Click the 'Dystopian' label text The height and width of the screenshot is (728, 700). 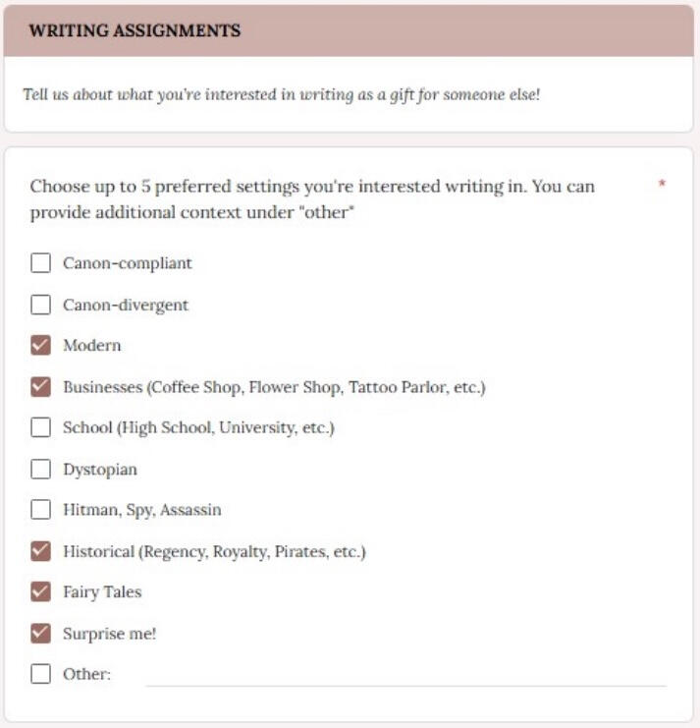pyautogui.click(x=100, y=470)
